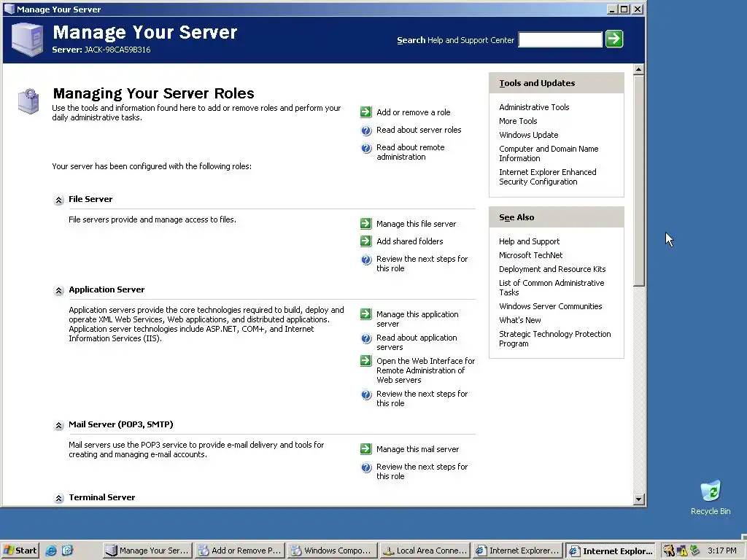Open Manage this application server link
The height and width of the screenshot is (560, 747).
pyautogui.click(x=417, y=319)
